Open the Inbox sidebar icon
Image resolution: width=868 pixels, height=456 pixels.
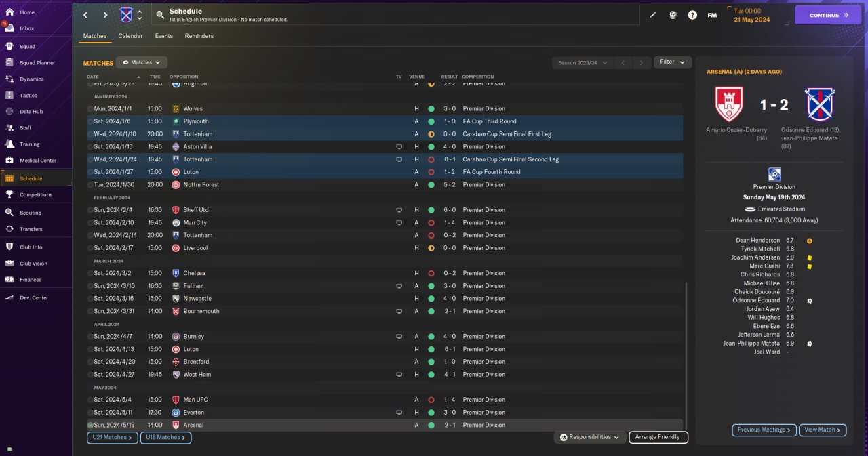point(9,28)
